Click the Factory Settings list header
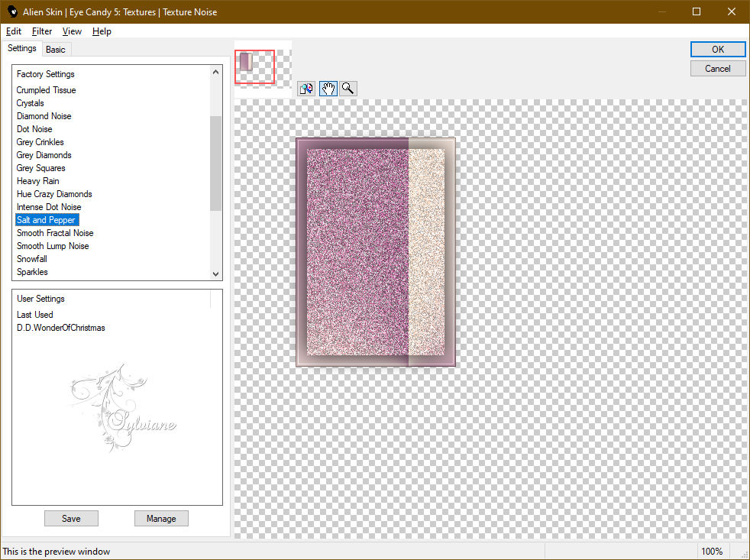 coord(46,73)
